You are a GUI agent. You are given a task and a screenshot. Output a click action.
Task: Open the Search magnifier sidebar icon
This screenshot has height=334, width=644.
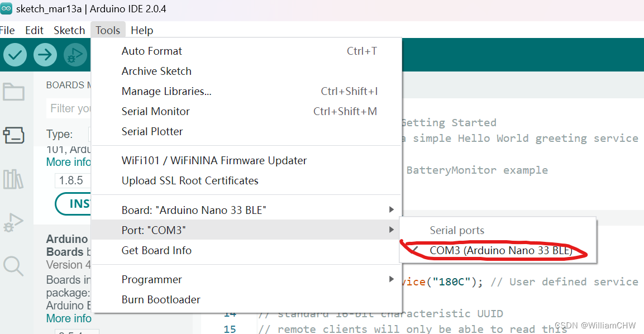tap(13, 266)
